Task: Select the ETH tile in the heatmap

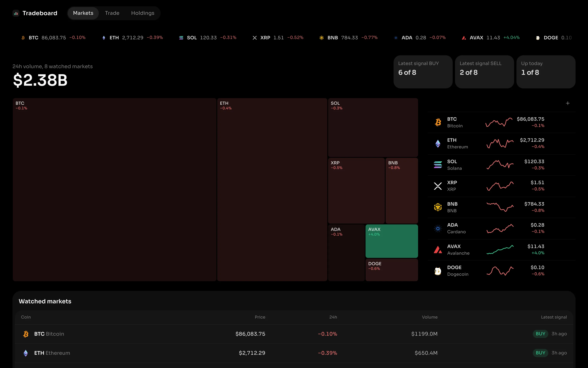Action: coord(272,190)
